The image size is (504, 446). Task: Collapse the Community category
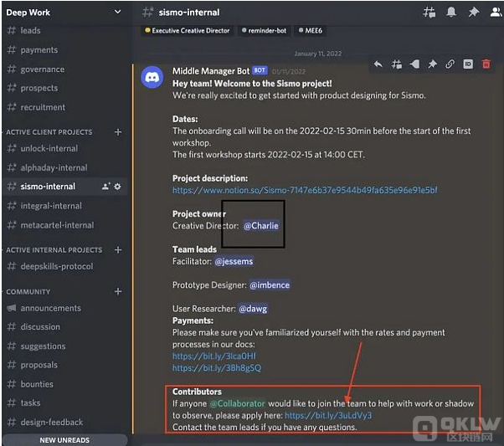(x=28, y=292)
